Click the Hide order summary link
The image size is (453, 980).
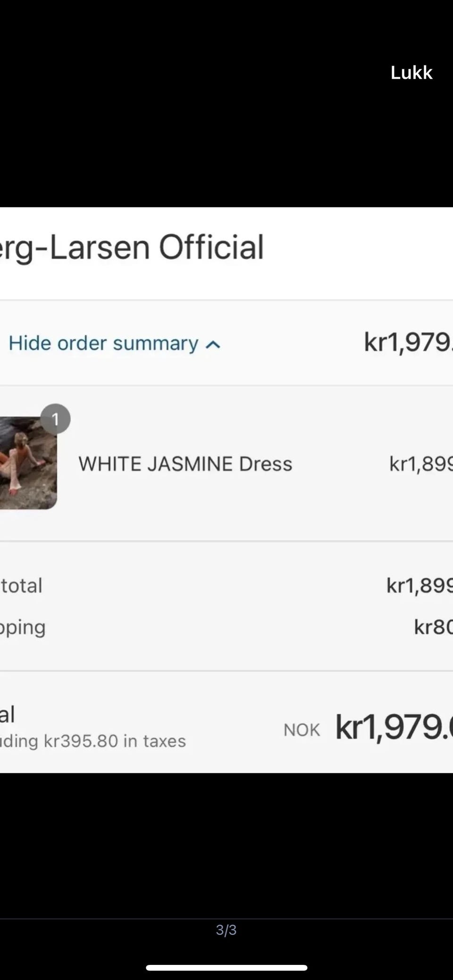103,343
